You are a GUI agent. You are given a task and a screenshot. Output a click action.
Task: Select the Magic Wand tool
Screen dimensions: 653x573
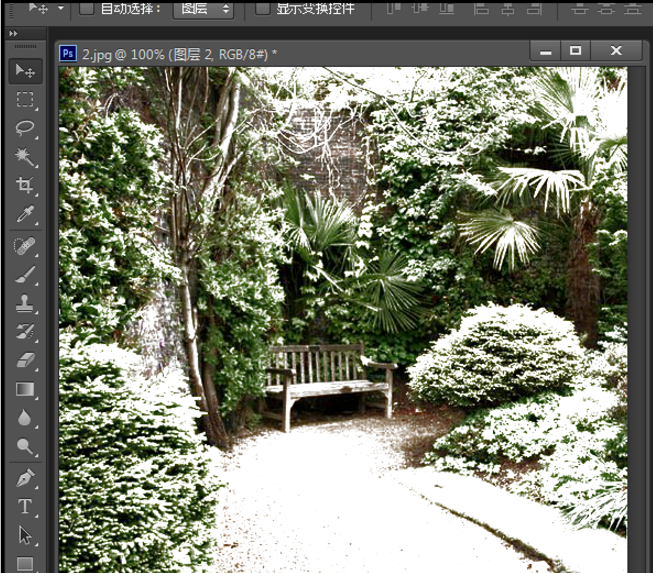click(x=25, y=157)
